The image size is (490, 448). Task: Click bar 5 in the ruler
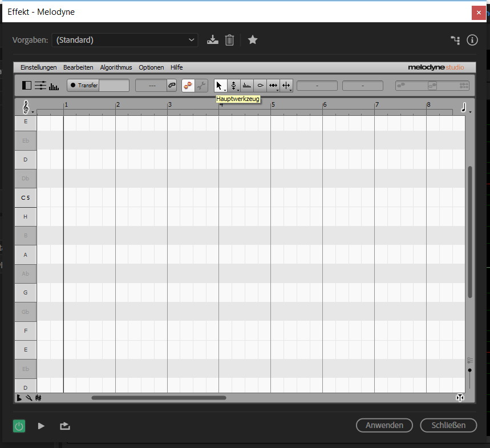[273, 105]
